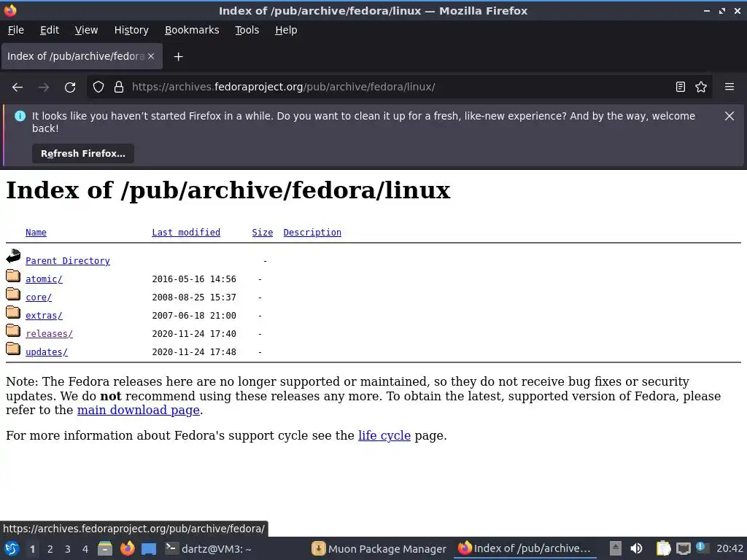Open the Parent Directory link
The image size is (747, 560).
point(68,261)
